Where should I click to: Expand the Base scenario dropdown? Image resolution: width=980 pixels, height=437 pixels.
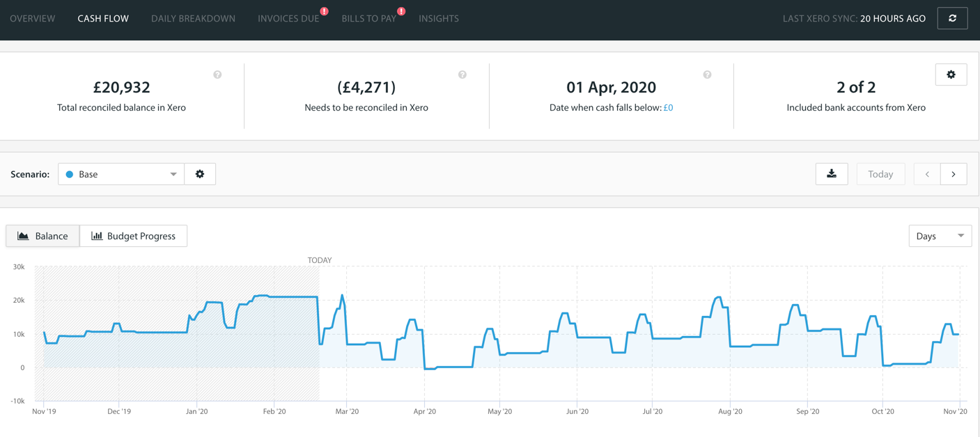click(x=121, y=174)
